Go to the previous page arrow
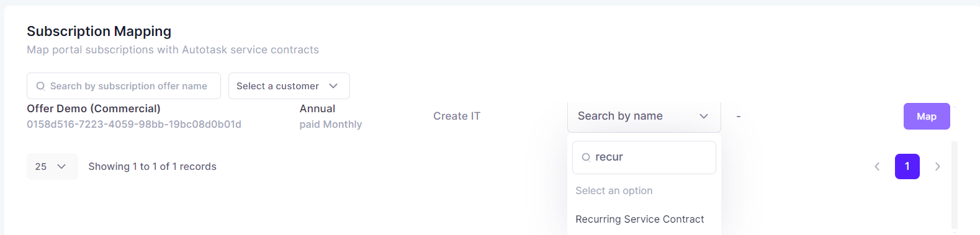Image resolution: width=980 pixels, height=235 pixels. (x=877, y=166)
